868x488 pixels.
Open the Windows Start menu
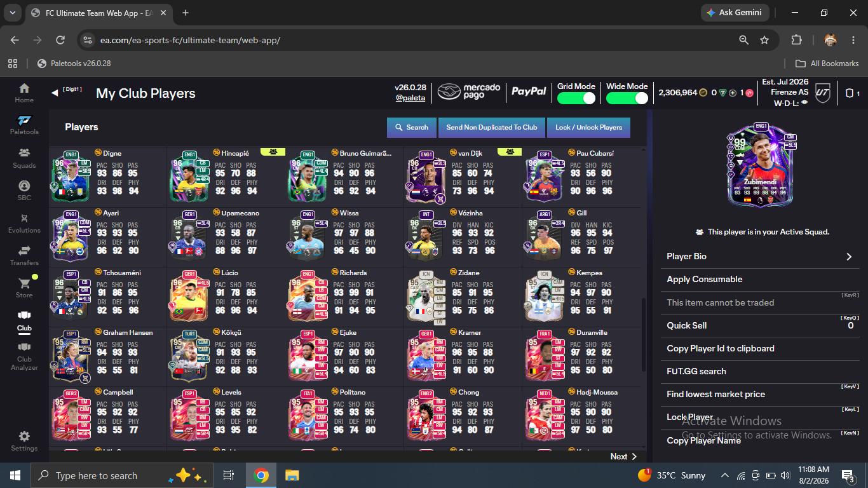point(15,475)
